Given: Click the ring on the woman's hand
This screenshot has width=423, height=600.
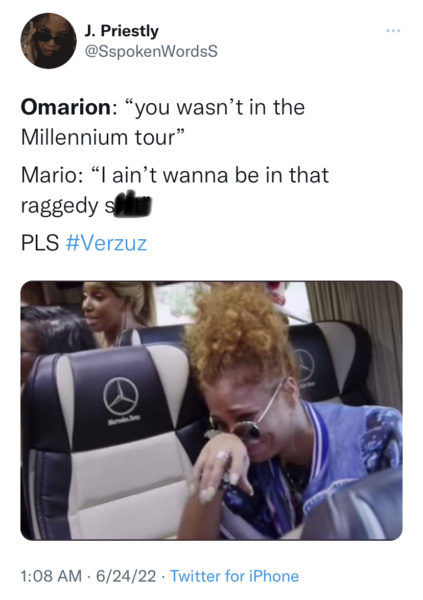Looking at the screenshot, I should (x=222, y=455).
